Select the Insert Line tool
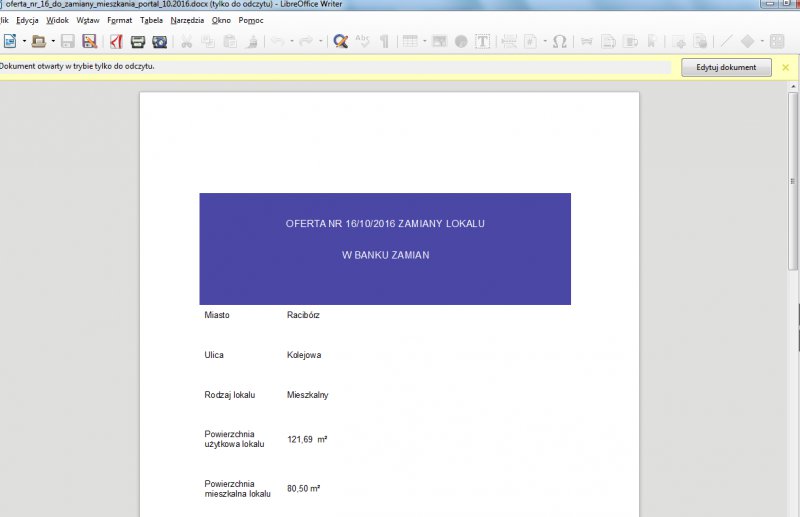Image resolution: width=800 pixels, height=517 pixels. (x=727, y=41)
